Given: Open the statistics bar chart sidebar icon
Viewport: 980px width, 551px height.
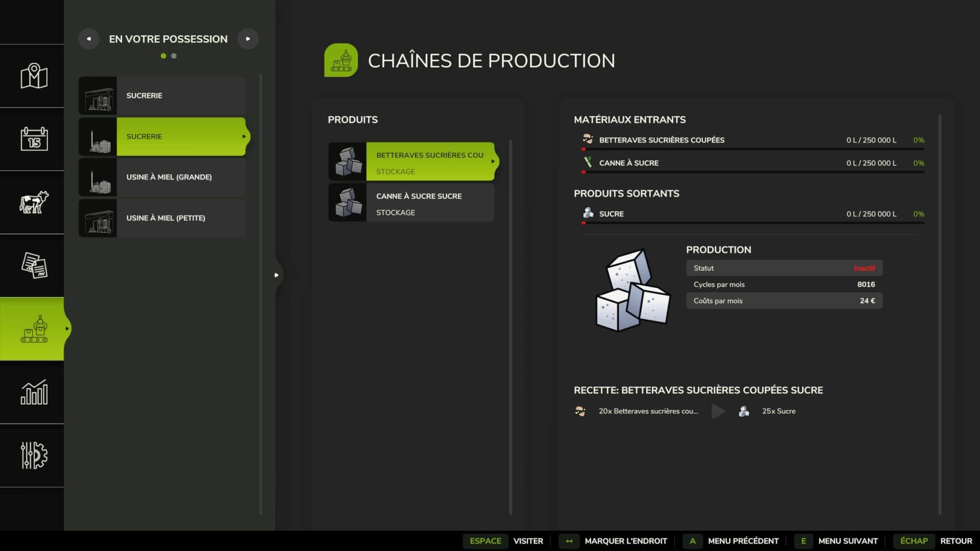Looking at the screenshot, I should 34,392.
